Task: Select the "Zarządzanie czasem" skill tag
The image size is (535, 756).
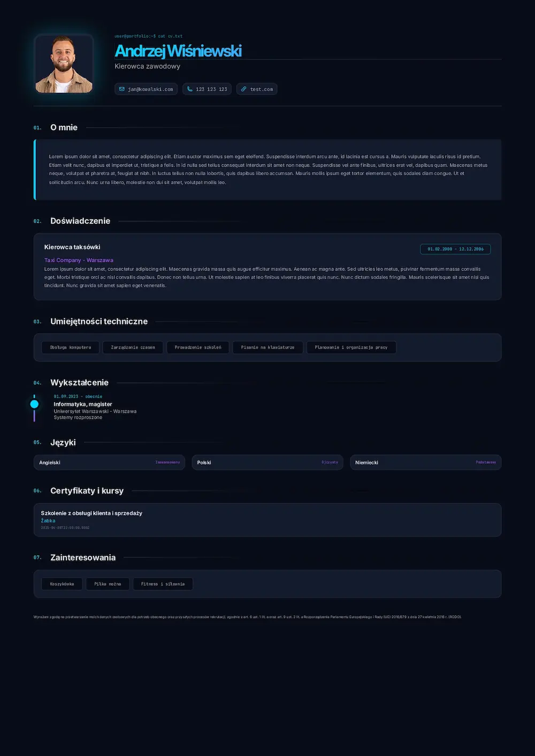Action: pyautogui.click(x=133, y=347)
